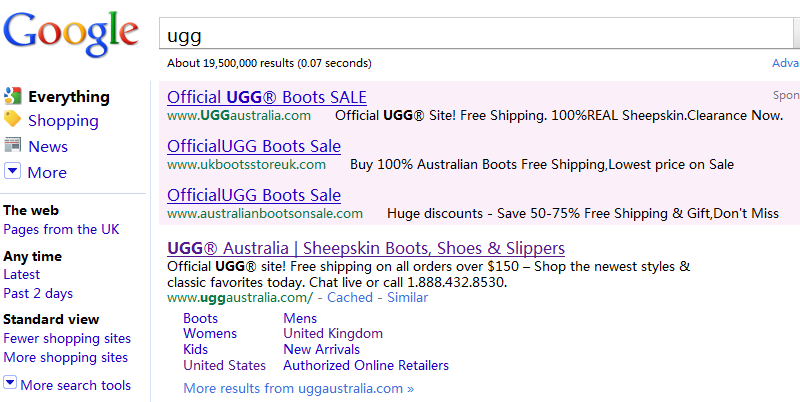Viewport: 800px width, 402px height.
Task: Choose More shopping sites
Action: point(65,358)
